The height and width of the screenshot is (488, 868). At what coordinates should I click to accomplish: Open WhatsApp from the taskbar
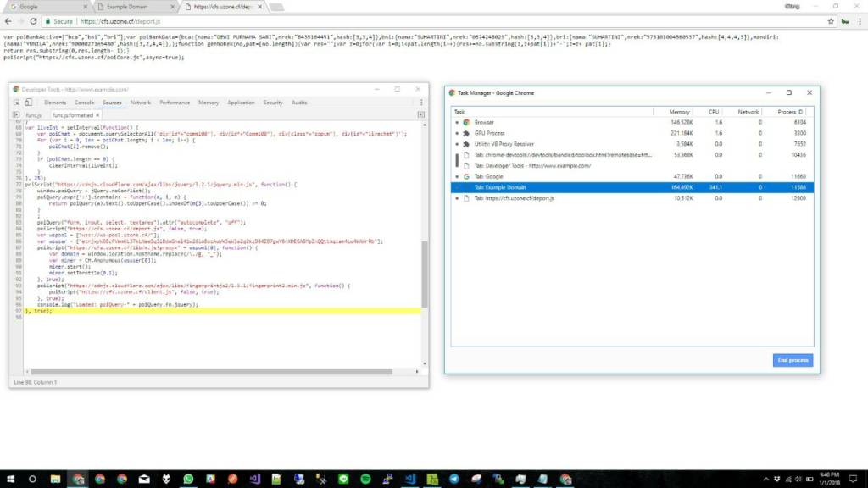coord(187,479)
